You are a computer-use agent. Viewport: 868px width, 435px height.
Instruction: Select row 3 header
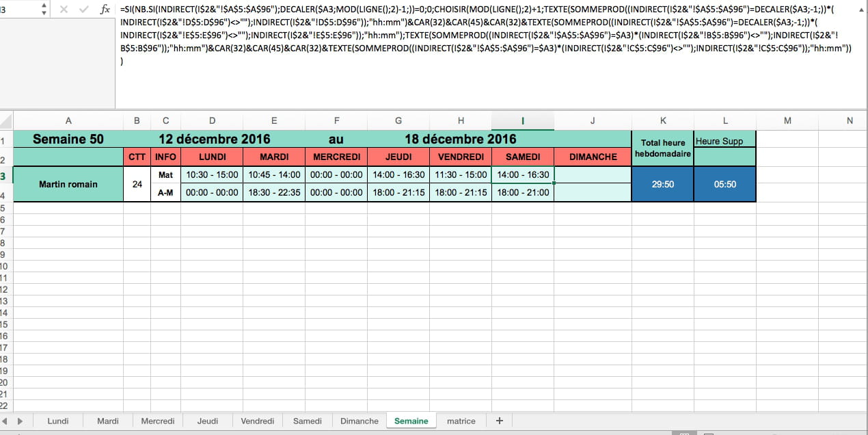tap(6, 175)
